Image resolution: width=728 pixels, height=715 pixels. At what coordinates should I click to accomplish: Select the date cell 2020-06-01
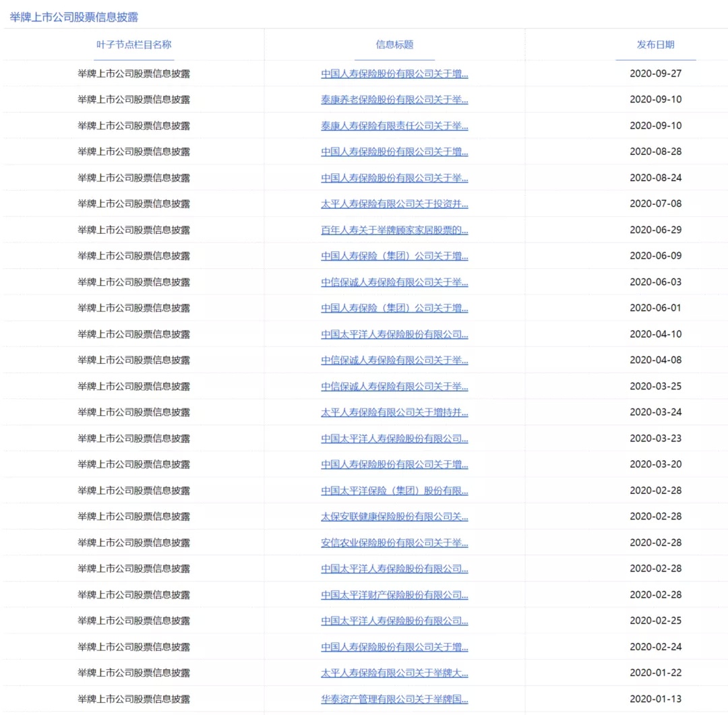click(x=656, y=308)
